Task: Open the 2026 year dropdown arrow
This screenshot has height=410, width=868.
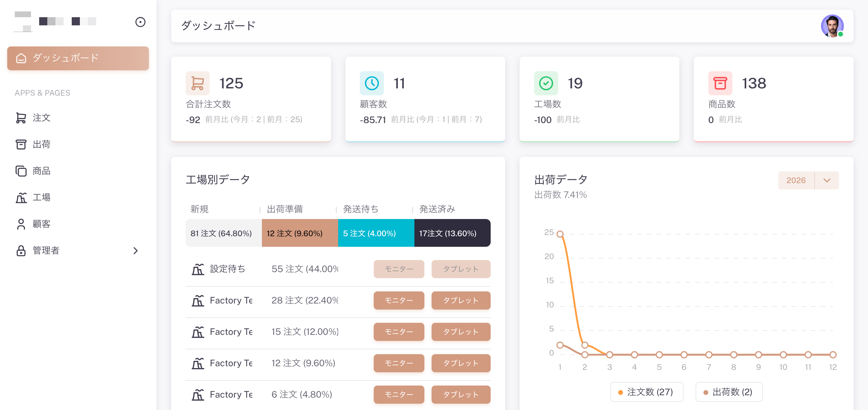Action: 826,180
